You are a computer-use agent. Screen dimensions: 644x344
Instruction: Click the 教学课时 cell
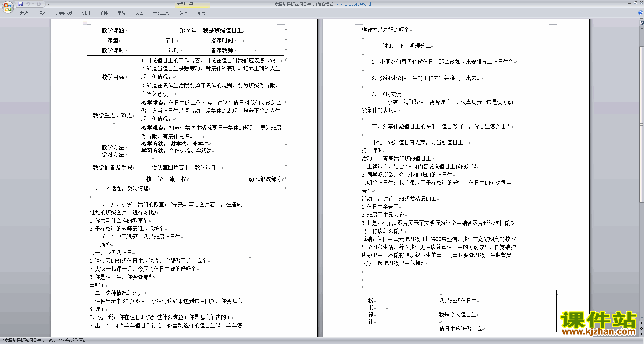(x=113, y=50)
